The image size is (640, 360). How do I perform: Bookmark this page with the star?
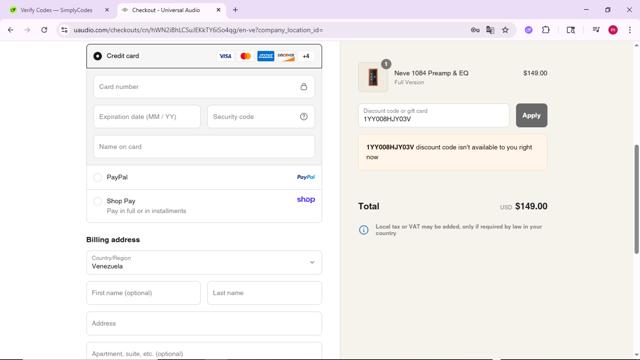pos(505,30)
